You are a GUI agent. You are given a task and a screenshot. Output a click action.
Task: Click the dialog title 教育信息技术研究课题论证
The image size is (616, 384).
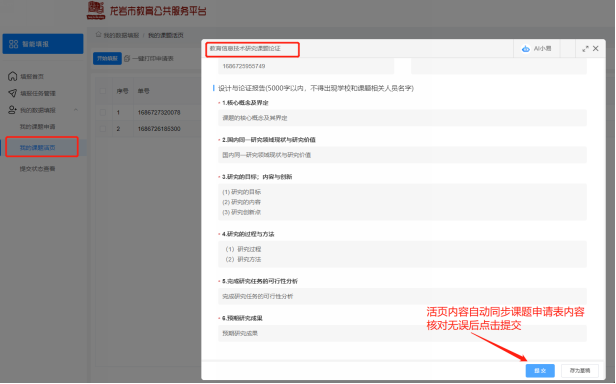245,48
